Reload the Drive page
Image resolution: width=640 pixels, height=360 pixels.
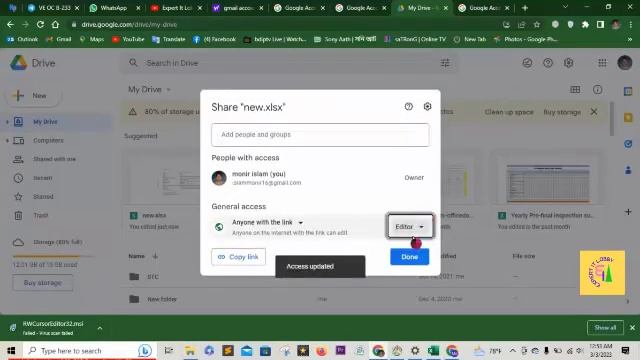(x=40, y=24)
